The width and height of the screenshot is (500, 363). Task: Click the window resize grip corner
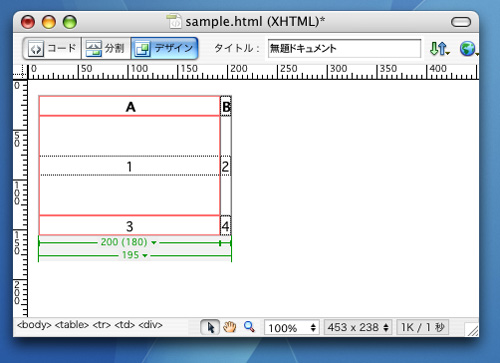[x=472, y=329]
